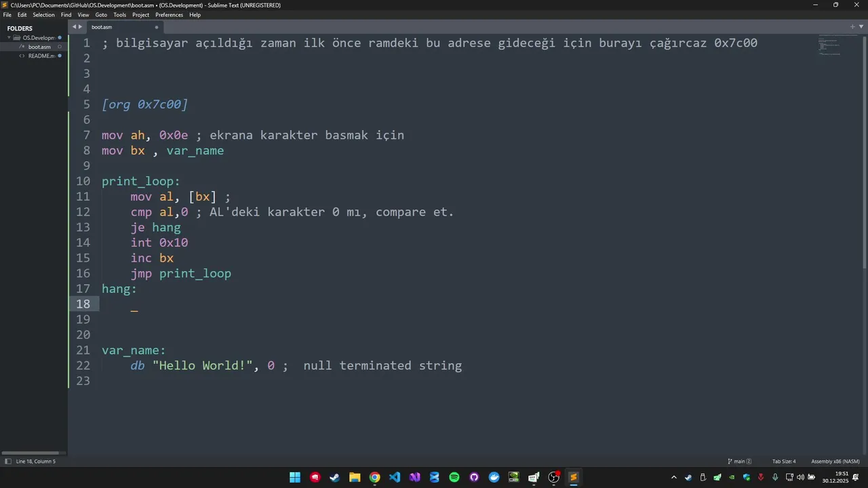Open File Explorer from the taskbar
The width and height of the screenshot is (868, 488).
coord(355,477)
